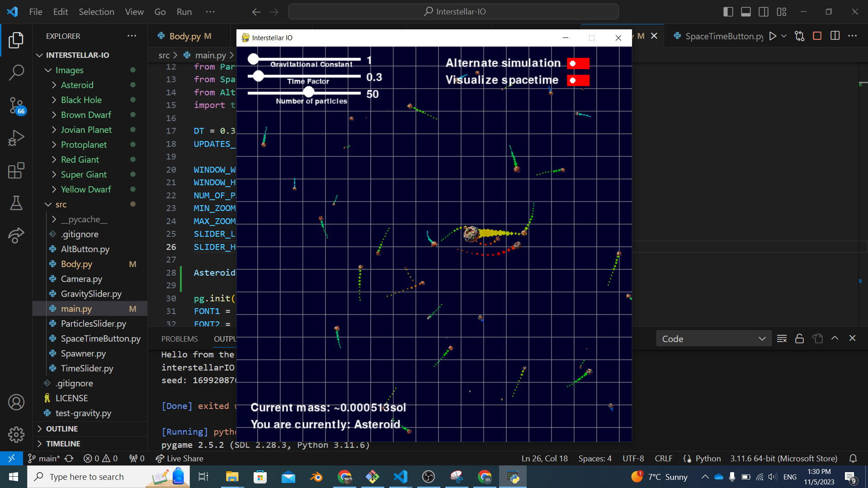Expand the Black Hole folder
The height and width of the screenshot is (488, 868).
tap(81, 100)
